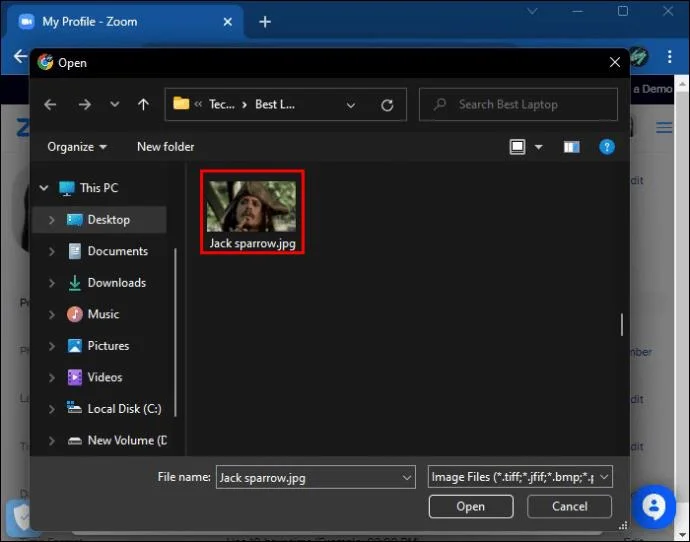Image resolution: width=690 pixels, height=542 pixels.
Task: Open Zoom help chat bubble
Action: [x=654, y=506]
